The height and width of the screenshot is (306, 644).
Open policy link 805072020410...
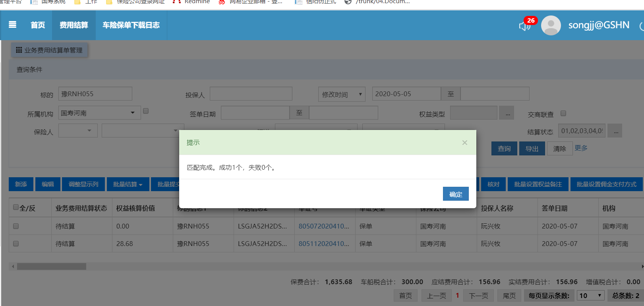324,226
